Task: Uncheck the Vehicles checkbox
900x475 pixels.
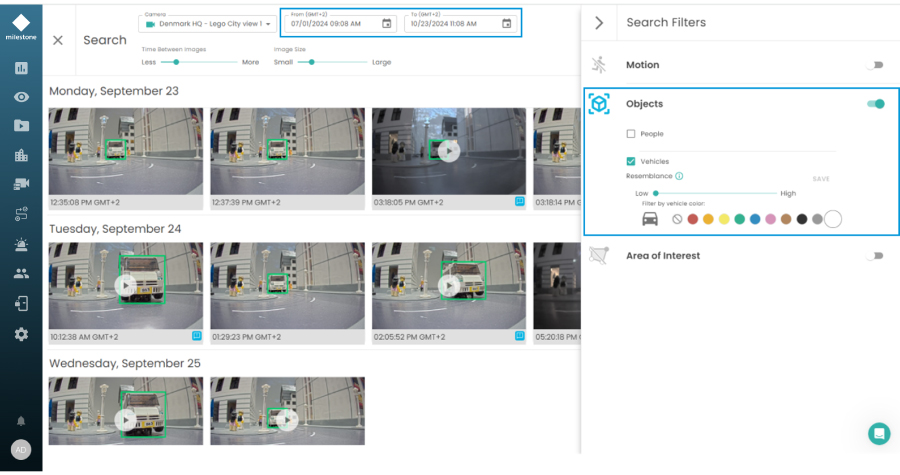Action: 631,161
